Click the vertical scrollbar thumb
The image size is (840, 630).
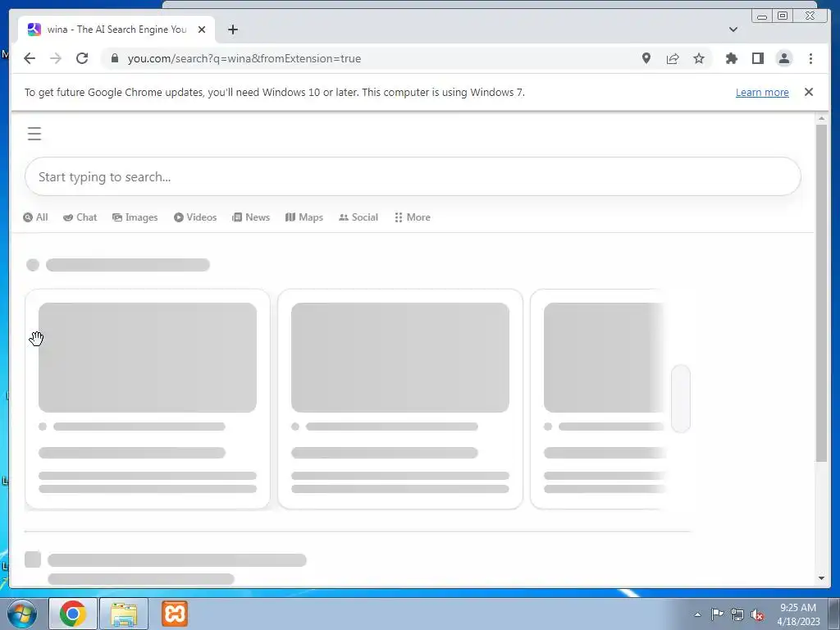[821, 293]
